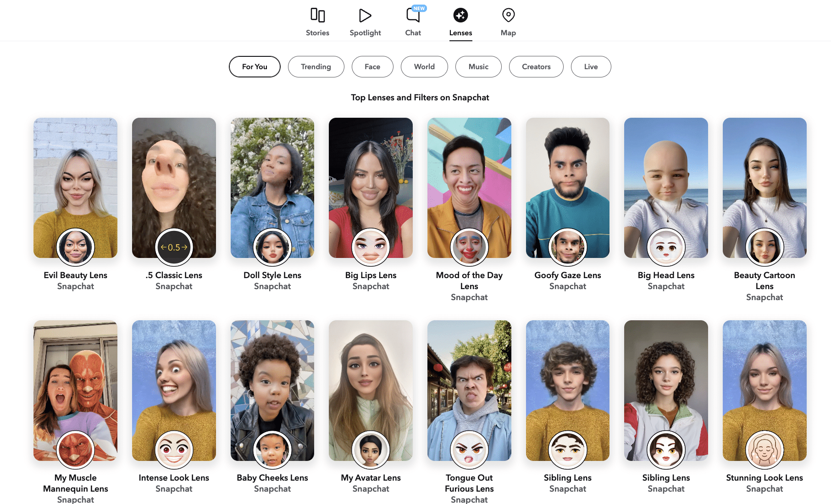
Task: Switch to the World filter
Action: [424, 66]
